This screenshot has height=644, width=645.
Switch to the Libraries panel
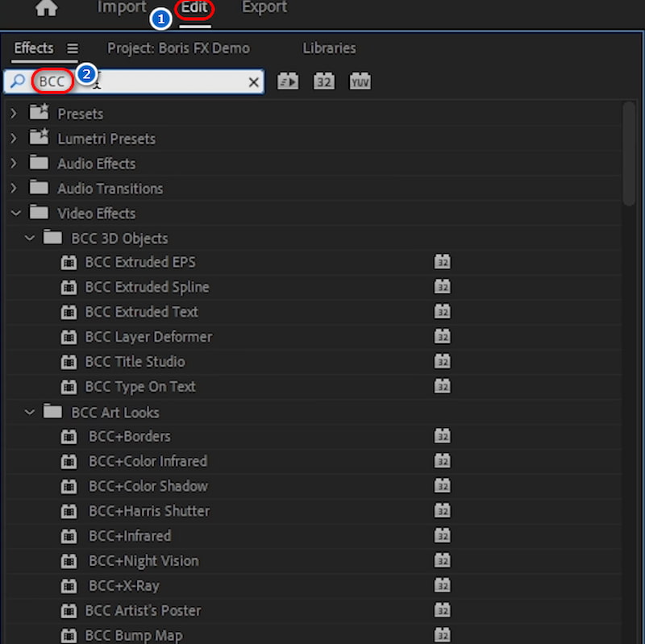point(329,48)
